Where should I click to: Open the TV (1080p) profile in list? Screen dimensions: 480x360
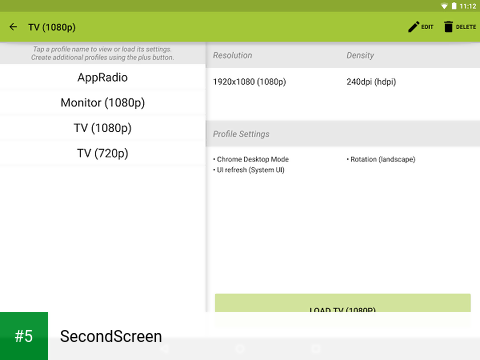103,128
